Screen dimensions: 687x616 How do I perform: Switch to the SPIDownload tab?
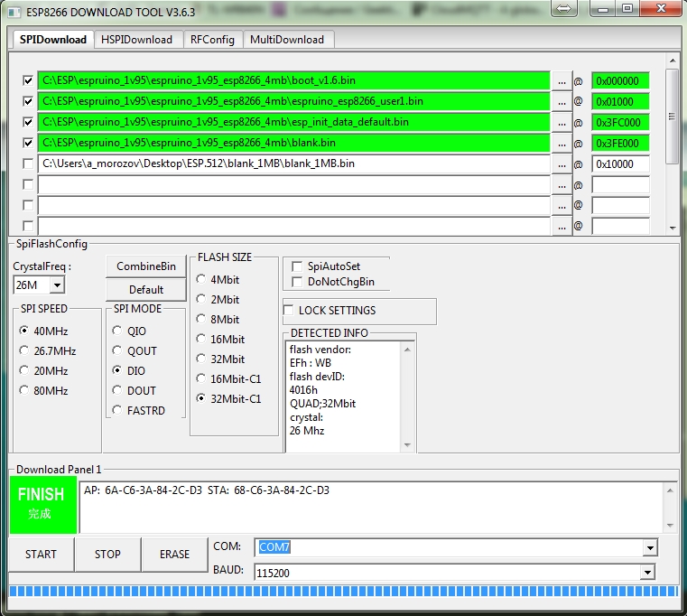coord(53,40)
